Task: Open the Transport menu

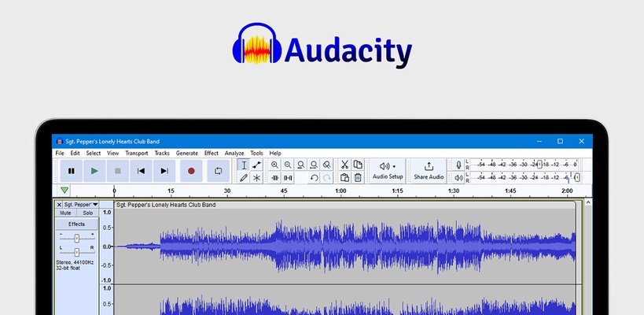Action: (136, 153)
